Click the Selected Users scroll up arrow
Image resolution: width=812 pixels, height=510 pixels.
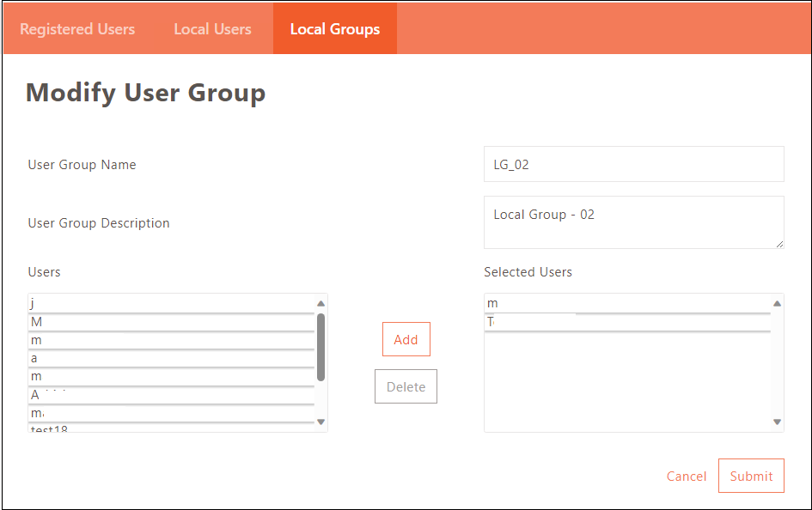coord(777,303)
